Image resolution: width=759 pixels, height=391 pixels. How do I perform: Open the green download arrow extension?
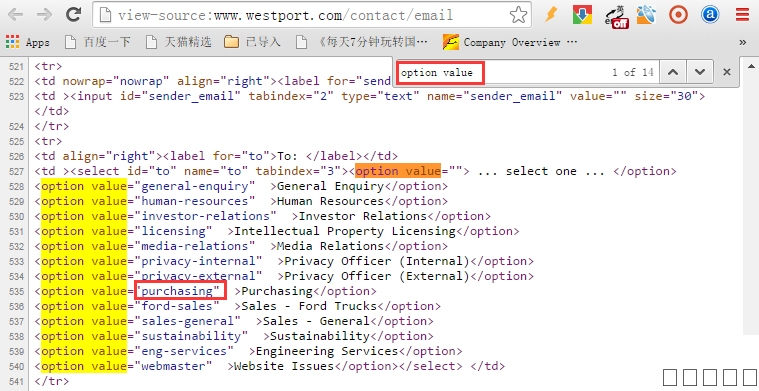click(582, 15)
